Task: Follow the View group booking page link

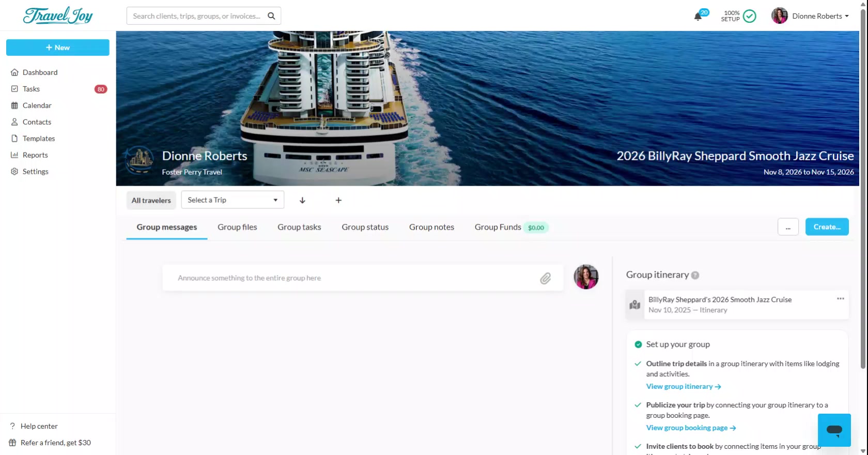Action: [x=691, y=428]
